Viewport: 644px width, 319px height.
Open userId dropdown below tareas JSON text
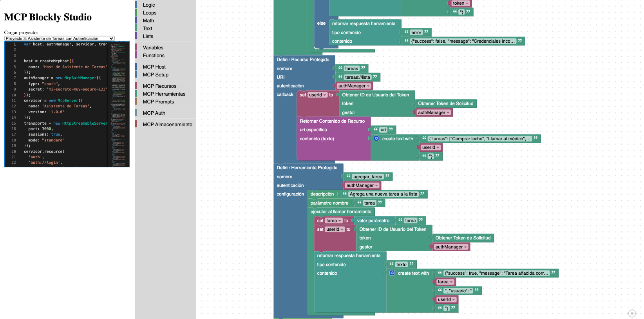pos(431,147)
